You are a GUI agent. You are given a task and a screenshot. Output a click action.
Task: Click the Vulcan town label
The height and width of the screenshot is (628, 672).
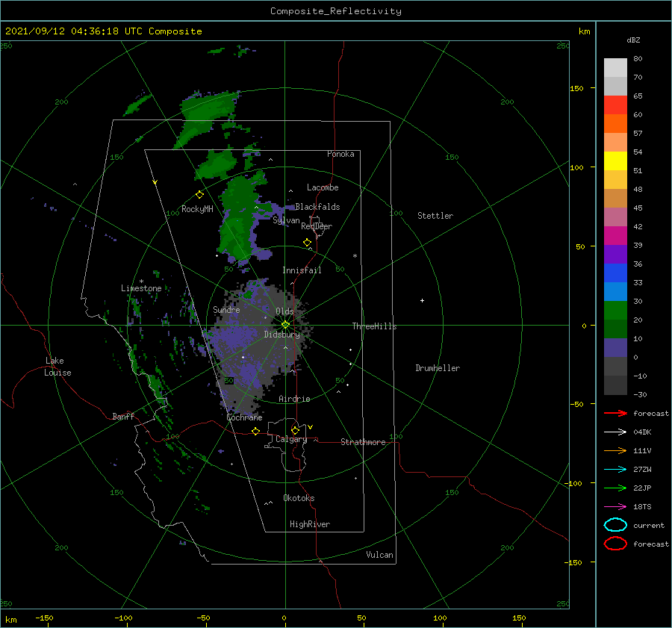380,555
